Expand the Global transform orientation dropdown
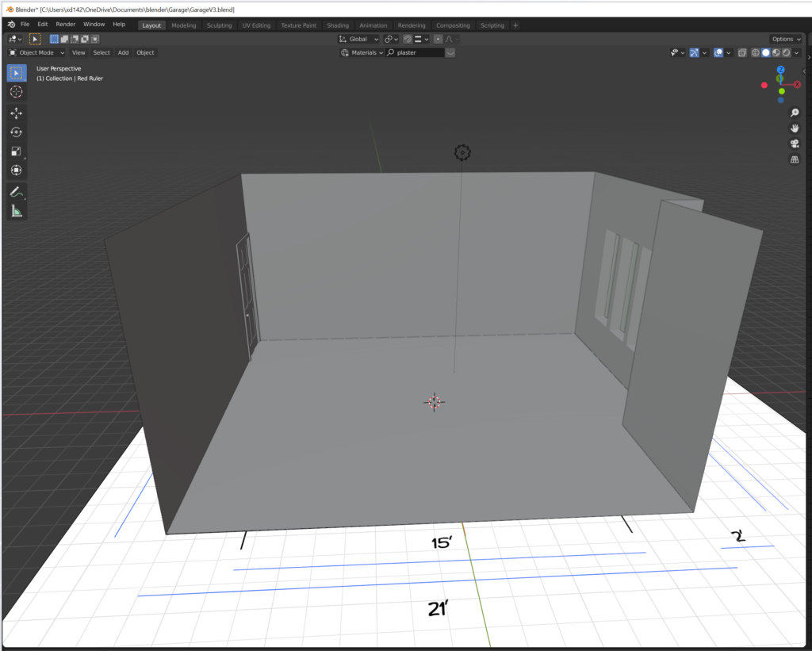This screenshot has height=651, width=812. (x=358, y=39)
